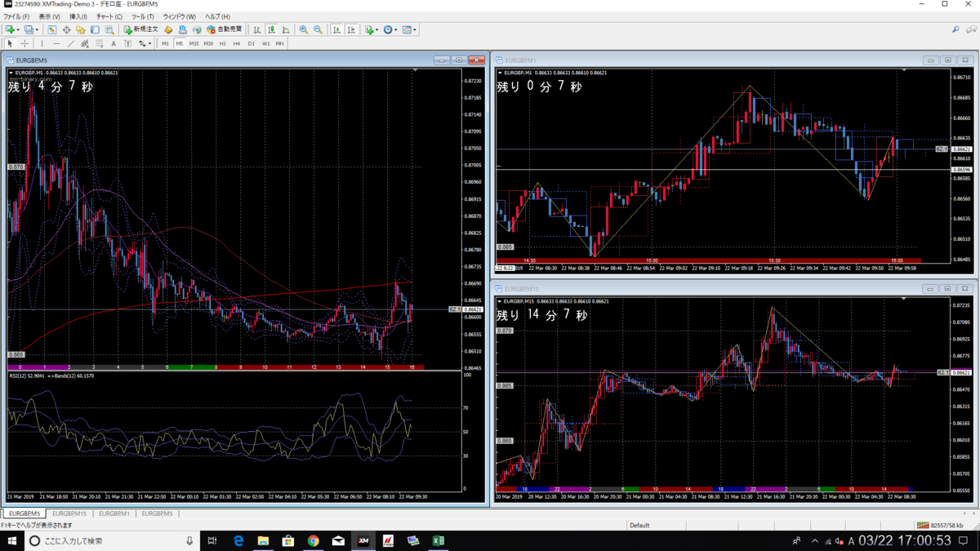The width and height of the screenshot is (980, 551).
Task: Open the ウィンドウ(W) menu
Action: click(x=180, y=16)
